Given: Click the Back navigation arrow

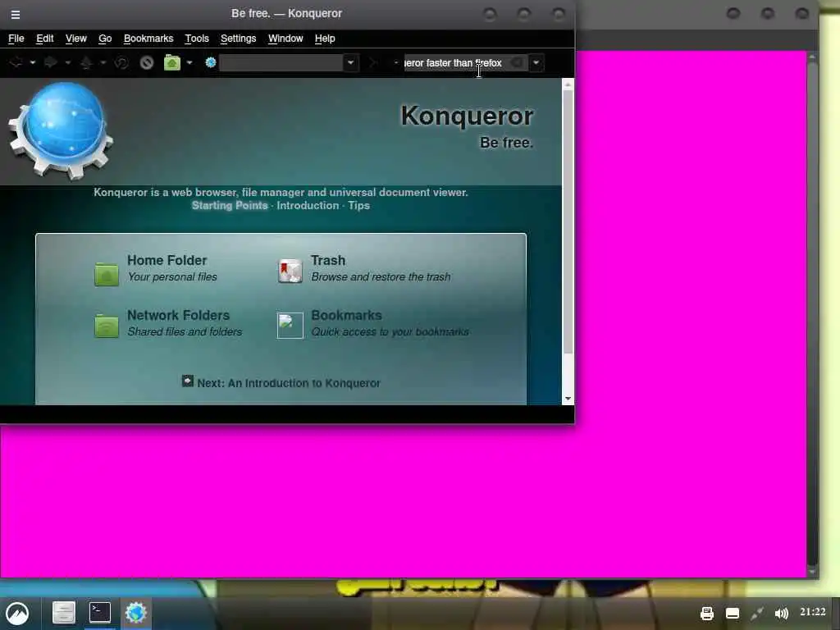Looking at the screenshot, I should coord(16,62).
